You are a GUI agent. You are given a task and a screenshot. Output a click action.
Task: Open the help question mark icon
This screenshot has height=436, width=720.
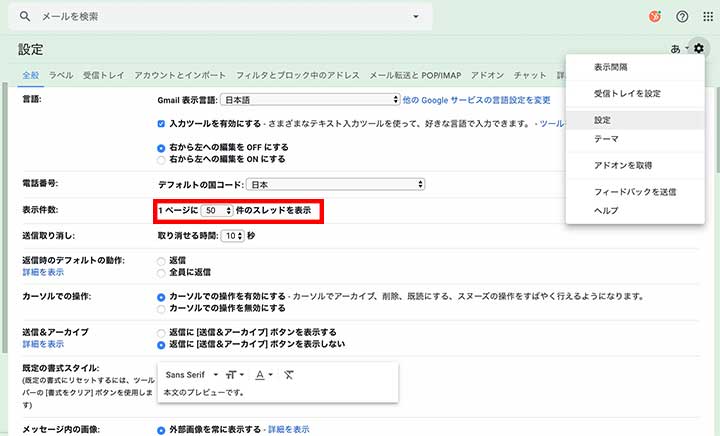pos(682,17)
